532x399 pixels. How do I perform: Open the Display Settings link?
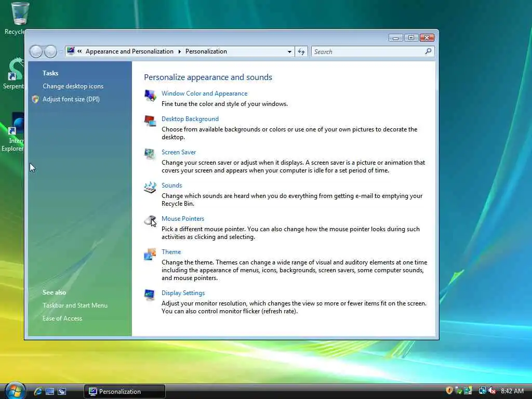(x=183, y=293)
